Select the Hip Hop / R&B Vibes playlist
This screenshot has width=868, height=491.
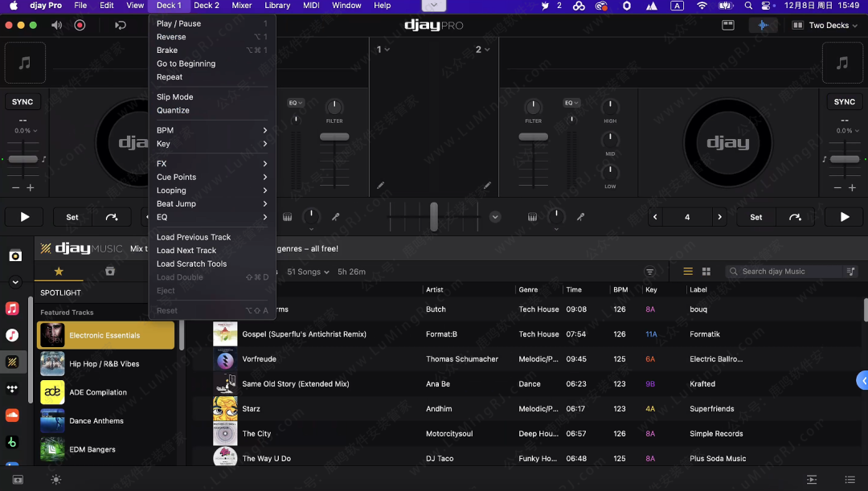click(x=104, y=364)
